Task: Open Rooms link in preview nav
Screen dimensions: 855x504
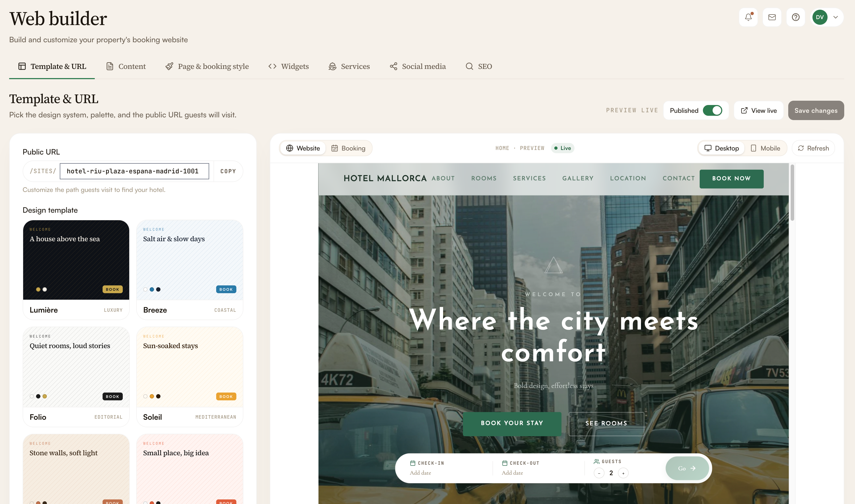Action: [x=484, y=178]
